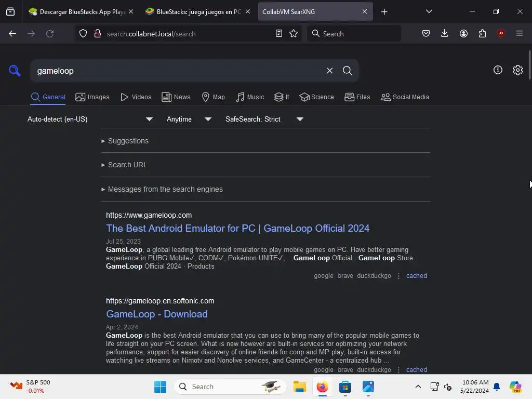Viewport: 532px width, 399px height.
Task: Open Microsoft Store from taskbar
Action: (345, 387)
